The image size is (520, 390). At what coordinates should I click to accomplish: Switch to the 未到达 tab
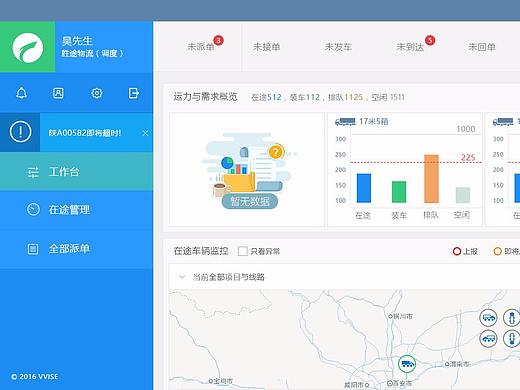[410, 47]
